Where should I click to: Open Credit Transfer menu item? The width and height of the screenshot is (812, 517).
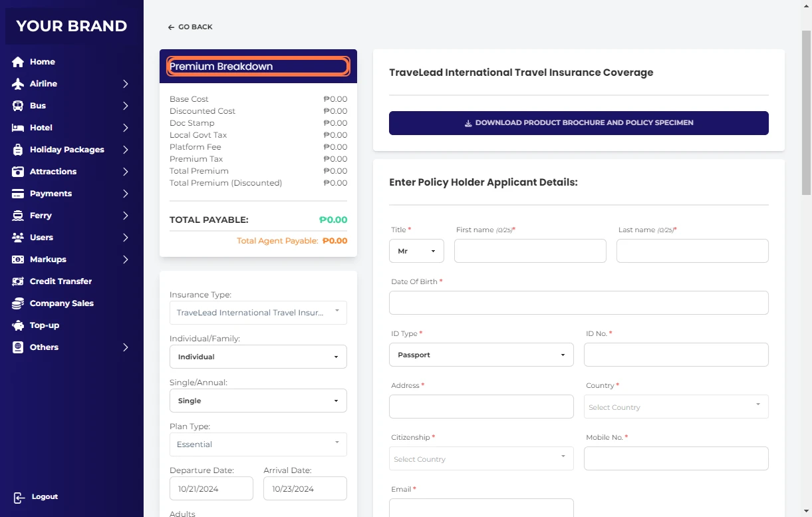click(x=61, y=281)
